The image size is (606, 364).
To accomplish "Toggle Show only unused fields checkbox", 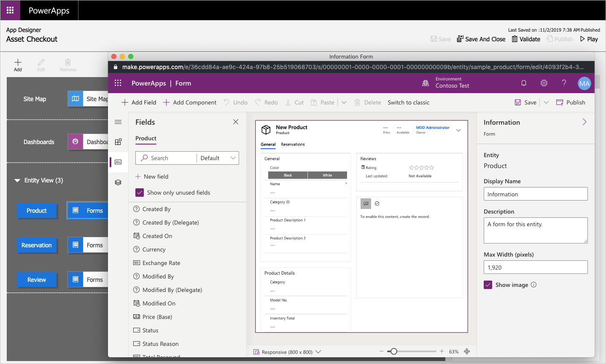I will [140, 193].
